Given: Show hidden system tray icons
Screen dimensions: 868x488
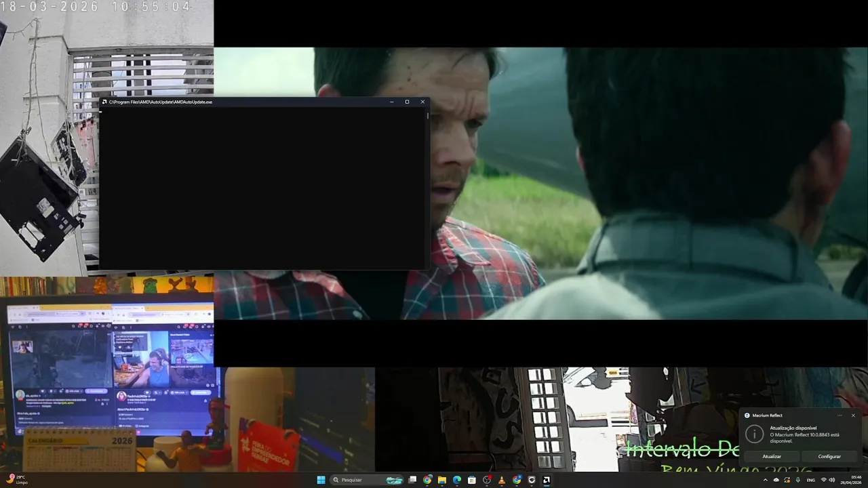Looking at the screenshot, I should click(766, 480).
